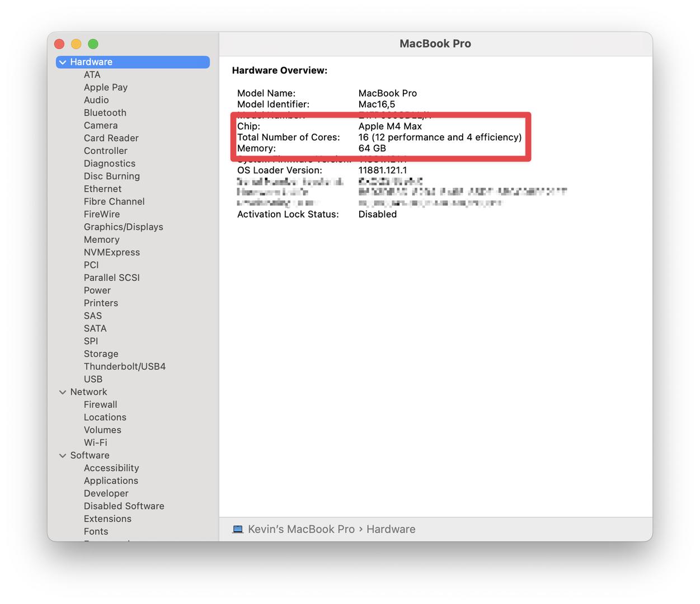Click Kevin's MacBook Pro in the path bar
Screen dimensions: 700x604
tap(301, 529)
